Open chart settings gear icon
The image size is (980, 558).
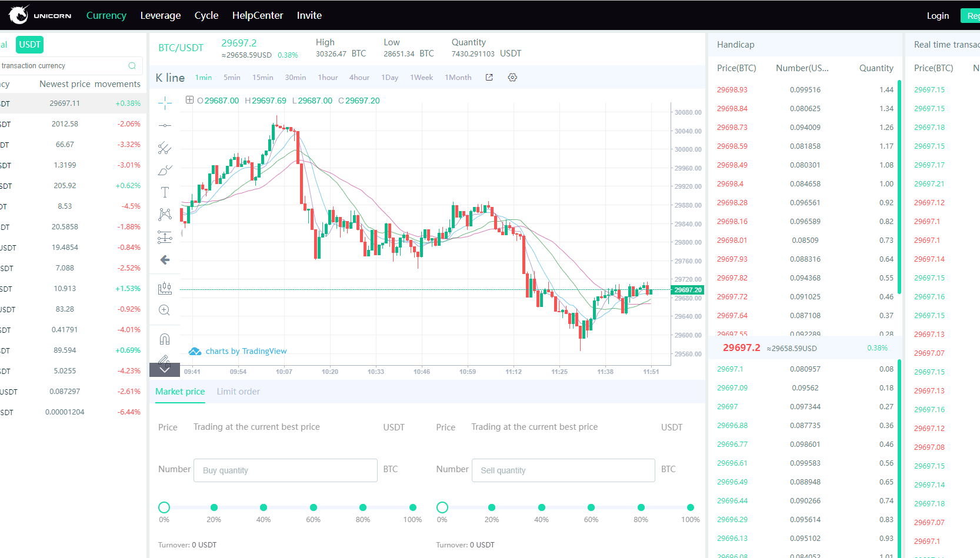click(512, 78)
